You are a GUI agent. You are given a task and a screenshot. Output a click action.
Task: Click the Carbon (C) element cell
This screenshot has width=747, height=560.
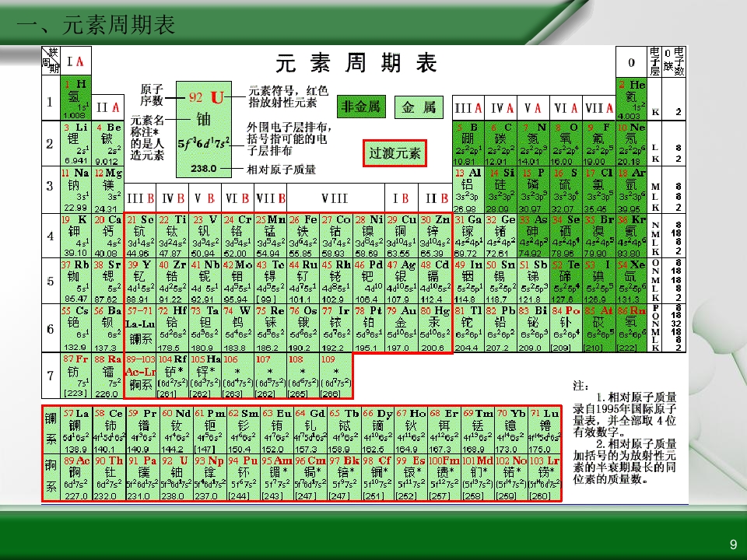[x=500, y=144]
